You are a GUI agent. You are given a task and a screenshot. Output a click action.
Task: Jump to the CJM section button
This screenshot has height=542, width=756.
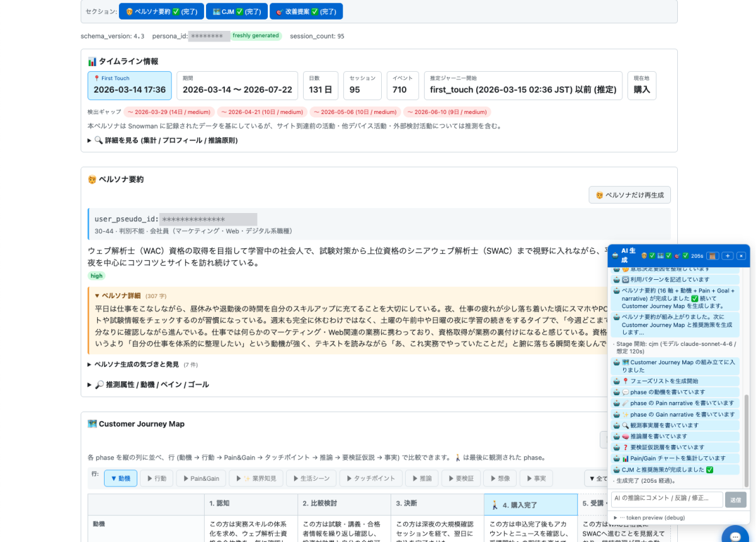236,11
